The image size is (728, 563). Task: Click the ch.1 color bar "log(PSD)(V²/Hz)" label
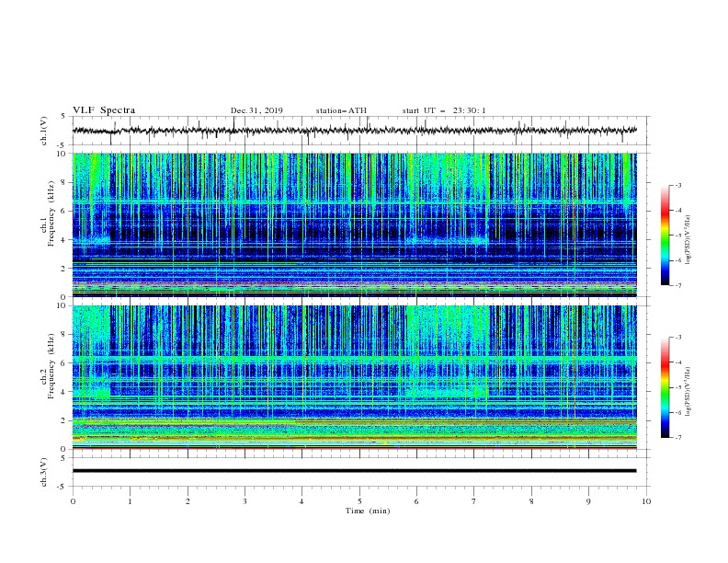(688, 240)
